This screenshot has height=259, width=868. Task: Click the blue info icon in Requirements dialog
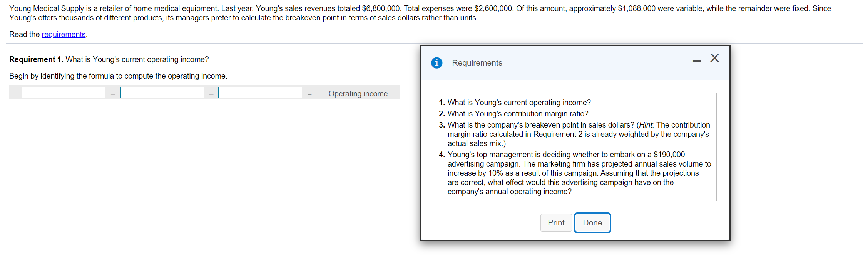click(437, 63)
